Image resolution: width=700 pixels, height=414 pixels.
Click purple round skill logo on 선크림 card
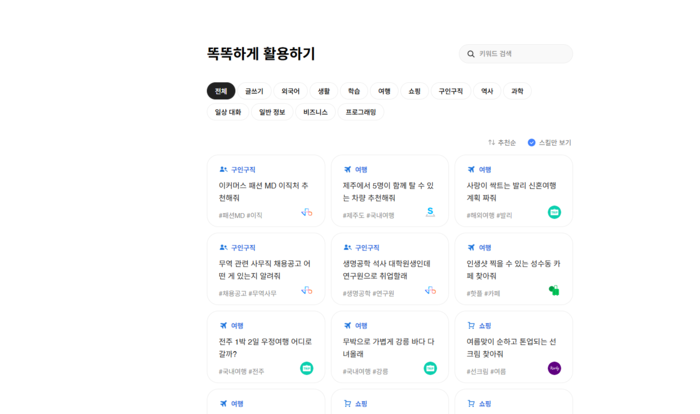(x=554, y=368)
